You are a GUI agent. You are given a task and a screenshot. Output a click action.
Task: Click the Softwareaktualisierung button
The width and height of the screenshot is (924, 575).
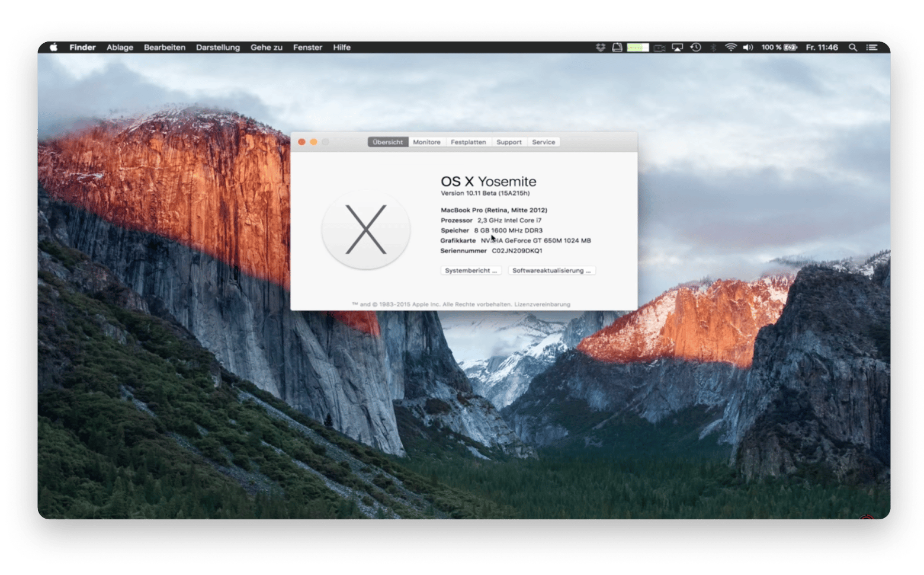click(551, 270)
